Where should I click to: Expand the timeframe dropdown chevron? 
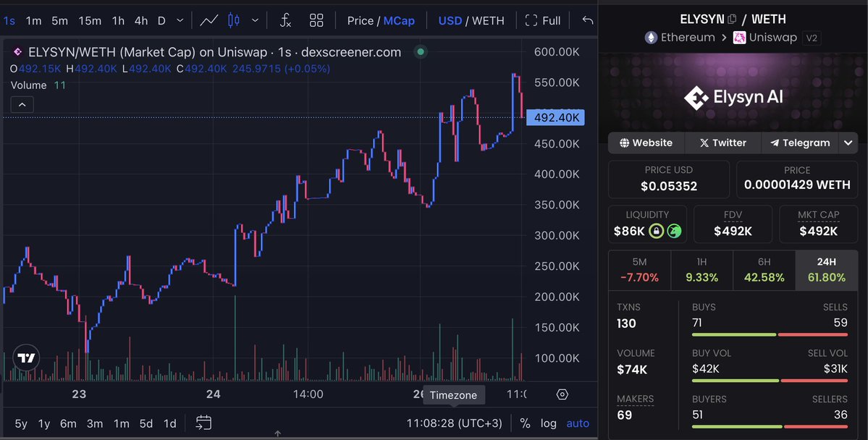pos(180,20)
